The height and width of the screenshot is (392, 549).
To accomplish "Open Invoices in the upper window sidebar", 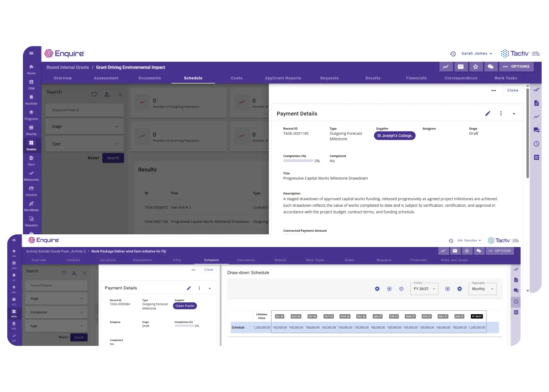I will pyautogui.click(x=31, y=191).
